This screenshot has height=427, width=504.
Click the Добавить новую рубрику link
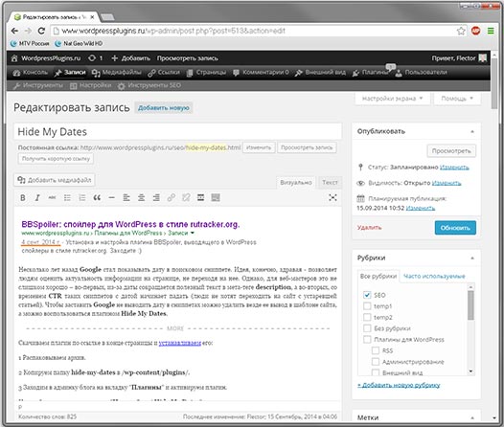tap(399, 385)
